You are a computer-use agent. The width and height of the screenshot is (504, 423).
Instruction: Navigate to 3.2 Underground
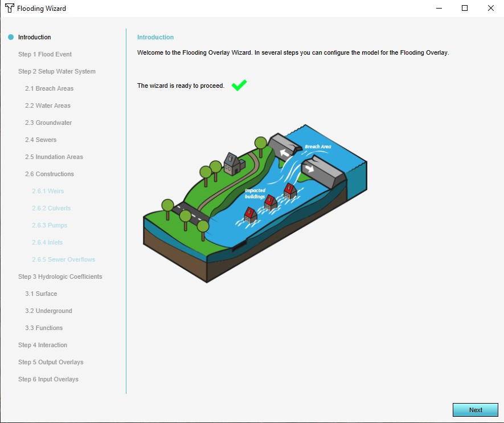coord(48,311)
